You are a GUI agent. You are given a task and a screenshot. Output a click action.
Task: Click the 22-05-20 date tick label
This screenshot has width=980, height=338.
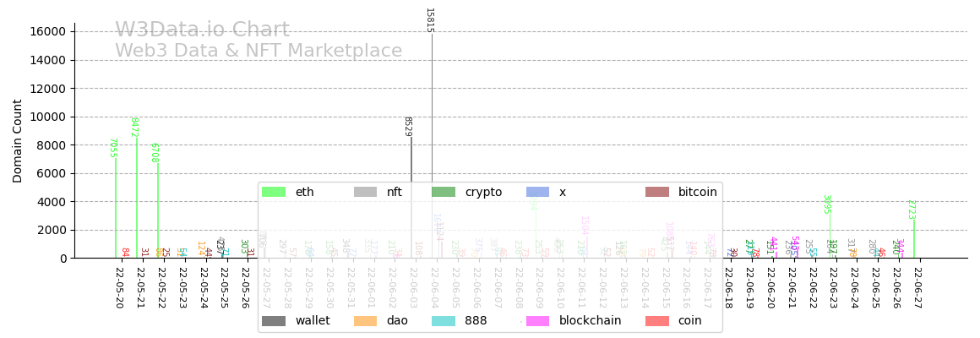(117, 289)
